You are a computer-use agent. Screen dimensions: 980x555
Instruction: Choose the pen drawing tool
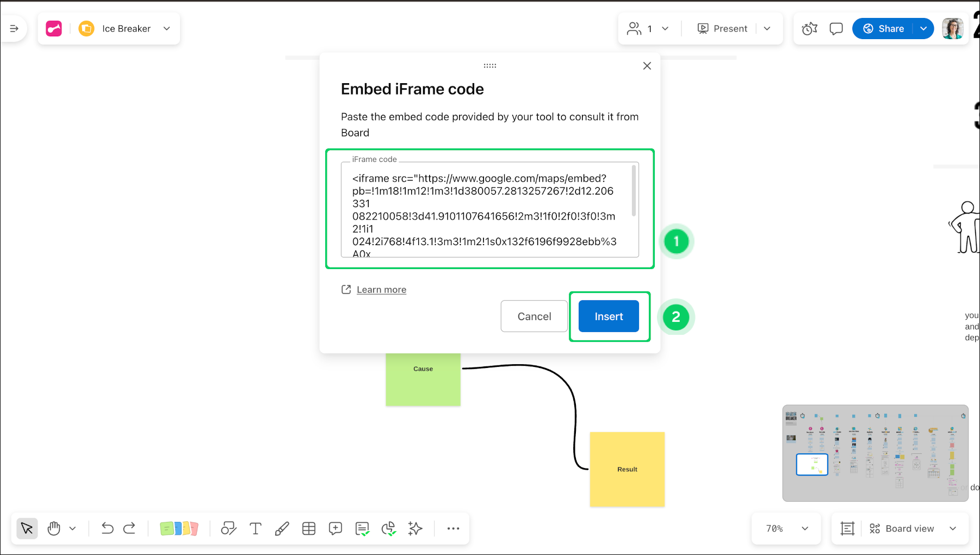coord(282,528)
